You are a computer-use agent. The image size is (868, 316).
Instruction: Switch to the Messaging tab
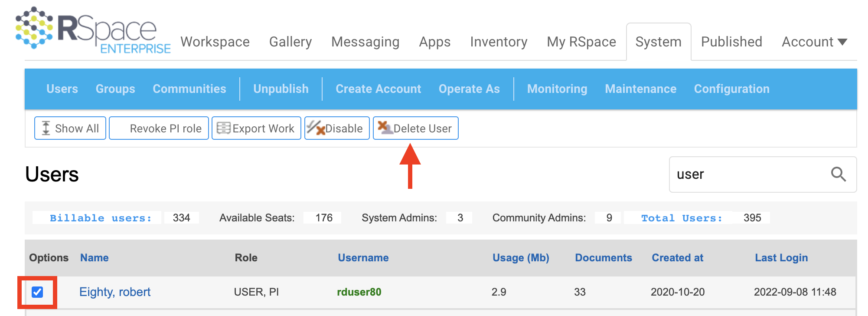(365, 42)
